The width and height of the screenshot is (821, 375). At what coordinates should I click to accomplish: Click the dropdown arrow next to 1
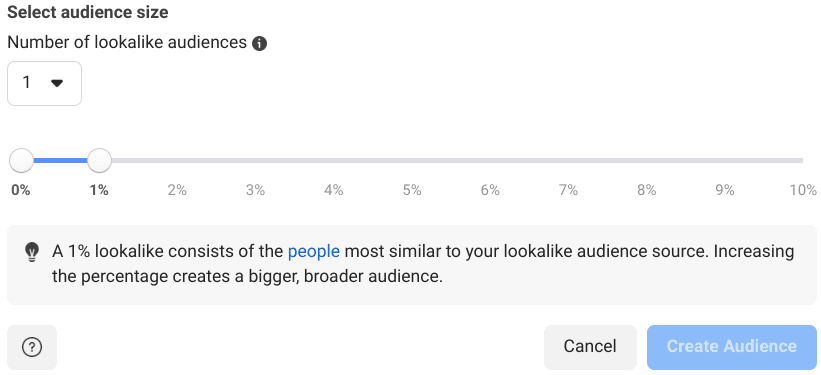pos(57,83)
